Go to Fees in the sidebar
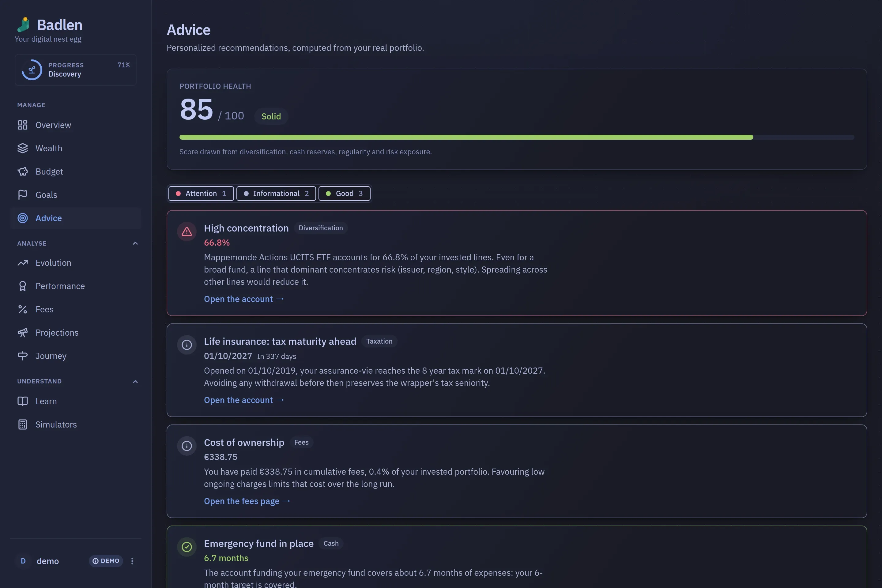 click(75, 309)
